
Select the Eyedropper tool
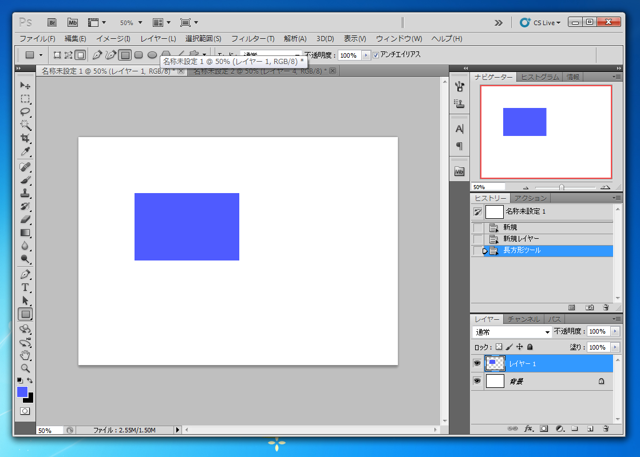26,152
